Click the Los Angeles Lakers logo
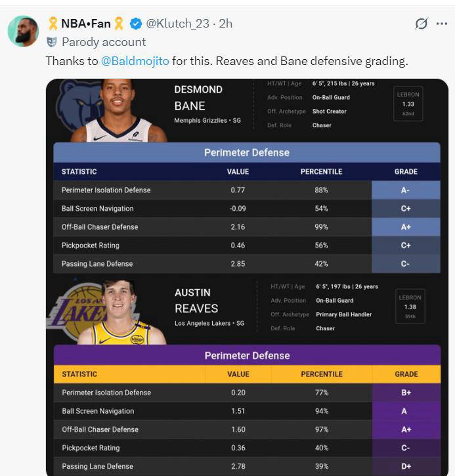This screenshot has width=455, height=476. [76, 311]
